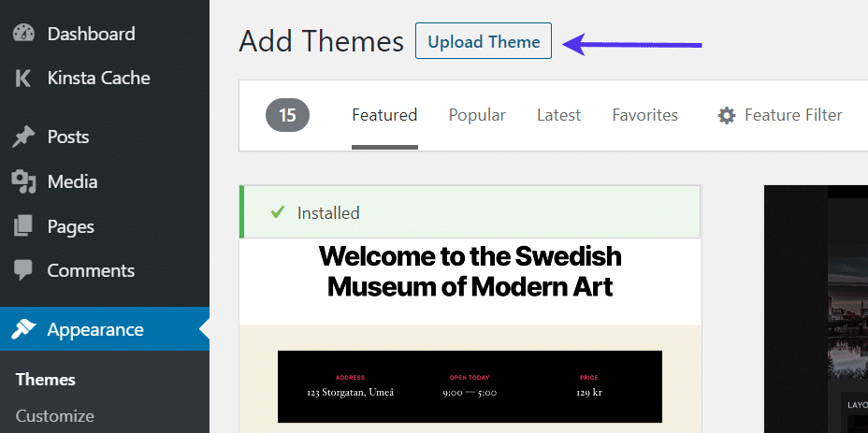Open the Customize submenu link
This screenshot has width=868, height=433.
point(55,416)
